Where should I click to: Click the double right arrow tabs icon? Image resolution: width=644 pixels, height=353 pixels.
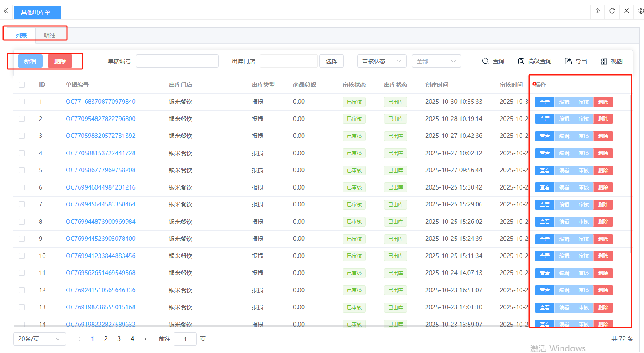597,11
